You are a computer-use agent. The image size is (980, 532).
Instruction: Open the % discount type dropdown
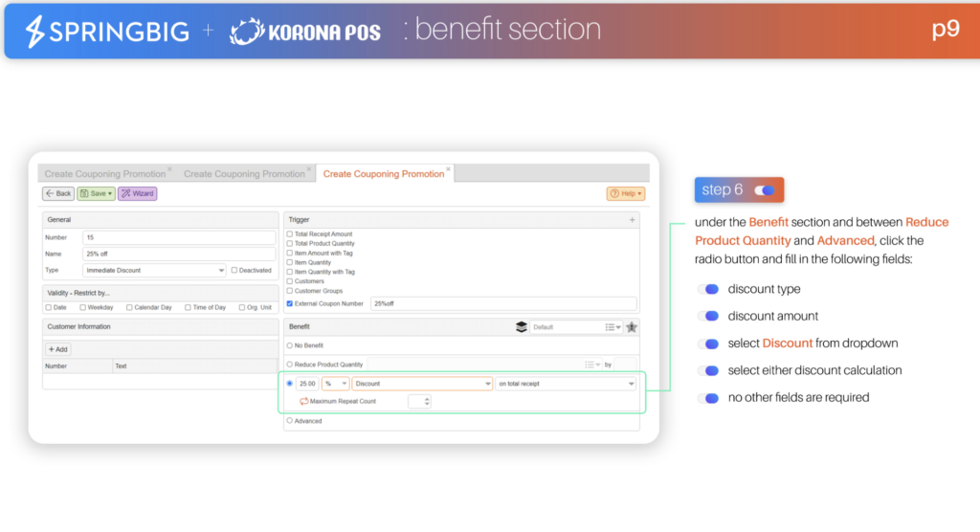tap(335, 384)
